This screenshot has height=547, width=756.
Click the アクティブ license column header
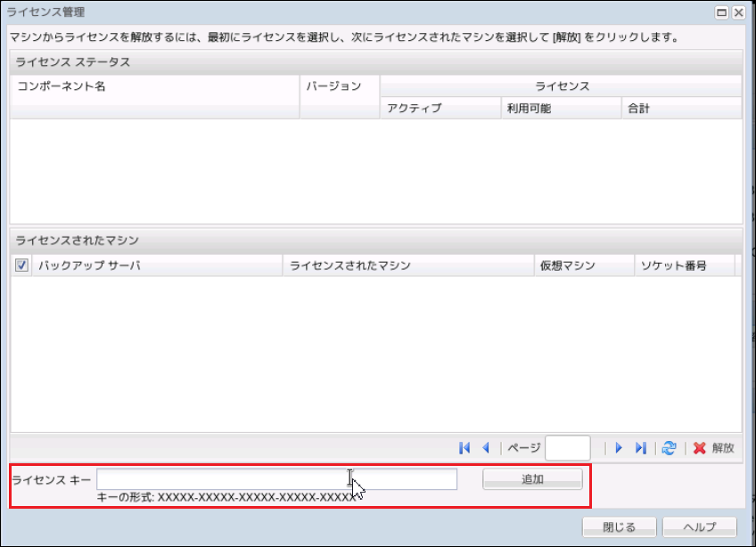(x=440, y=108)
